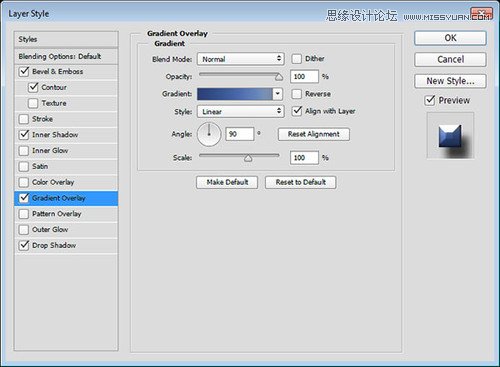Click the Cancel button

tap(450, 60)
